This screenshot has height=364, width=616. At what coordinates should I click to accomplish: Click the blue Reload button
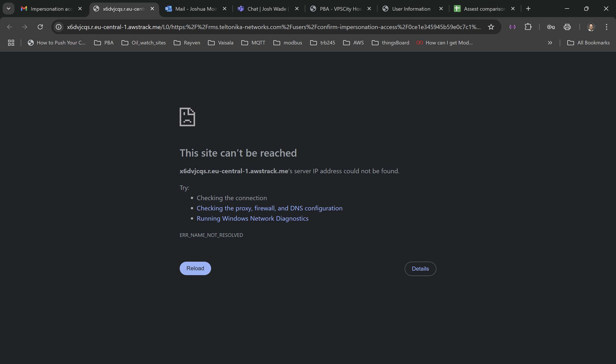point(195,268)
